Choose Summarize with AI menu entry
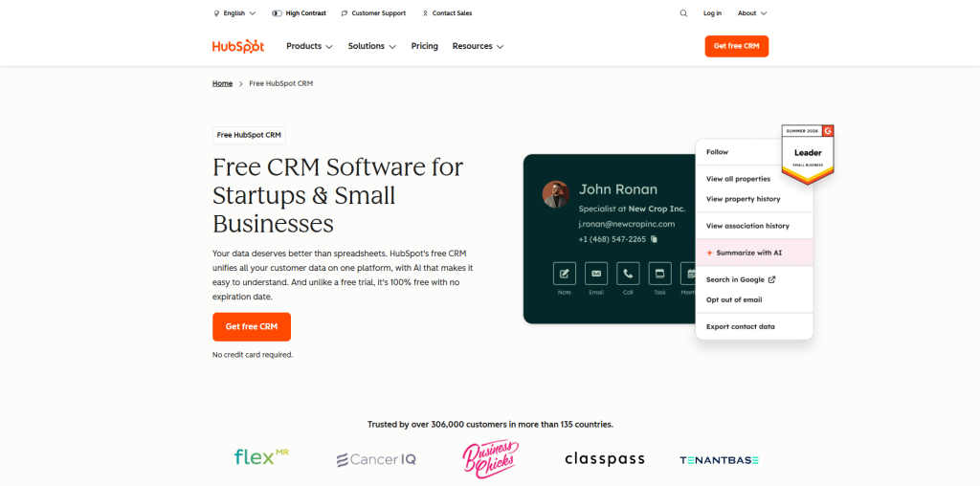 [754, 253]
